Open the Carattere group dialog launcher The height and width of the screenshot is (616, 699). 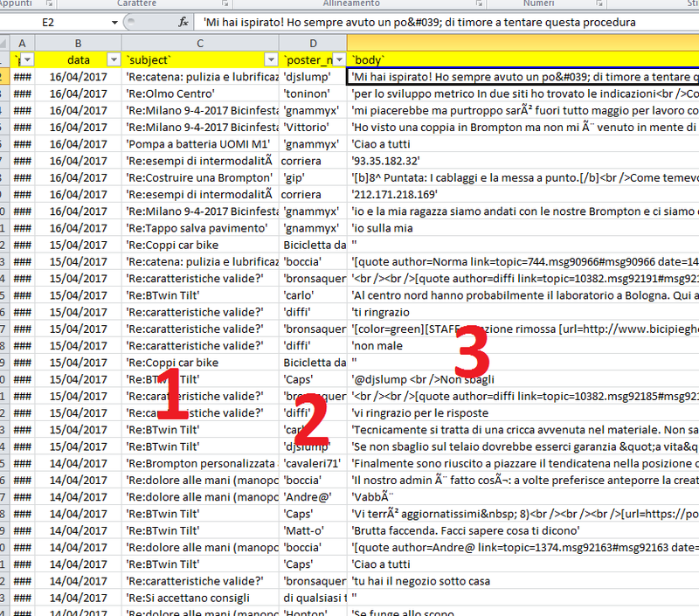pyautogui.click(x=225, y=3)
